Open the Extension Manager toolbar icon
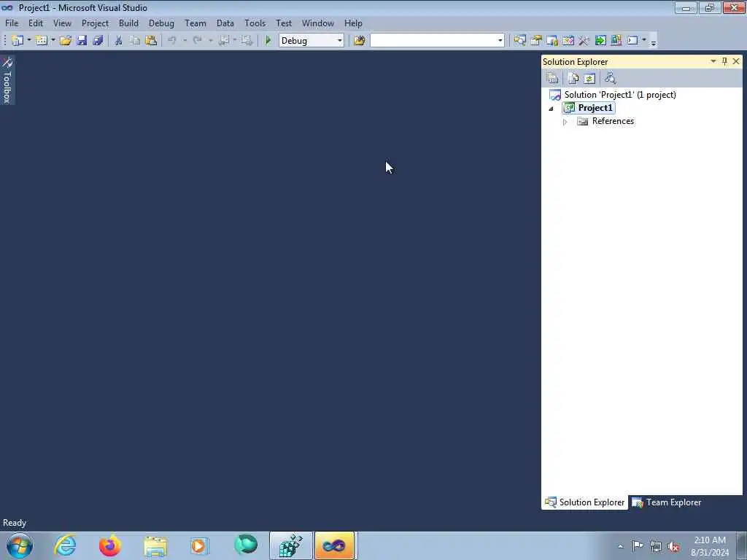747x560 pixels. pos(616,41)
